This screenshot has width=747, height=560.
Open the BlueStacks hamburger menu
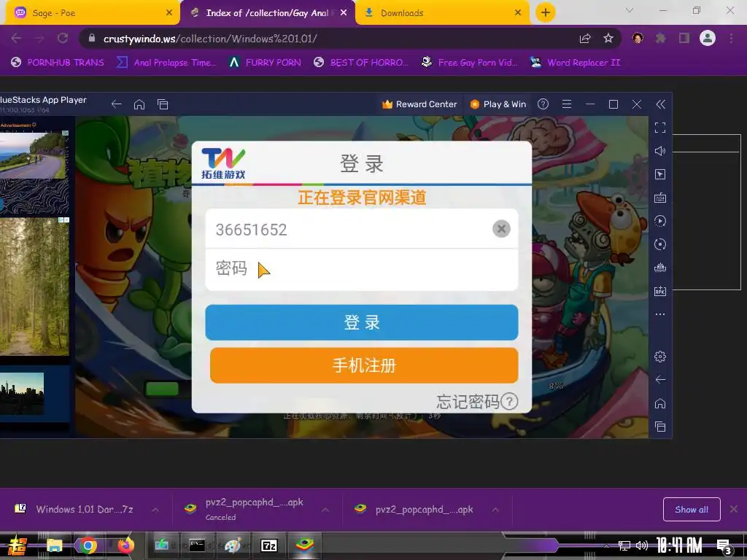(x=566, y=104)
